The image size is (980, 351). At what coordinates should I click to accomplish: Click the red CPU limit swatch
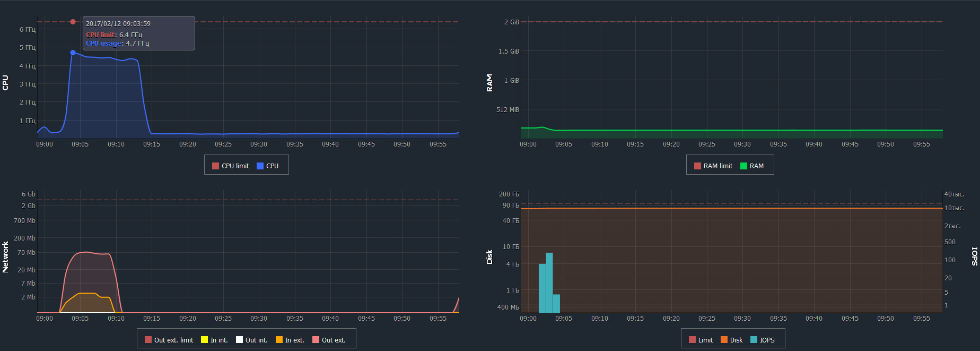click(215, 166)
